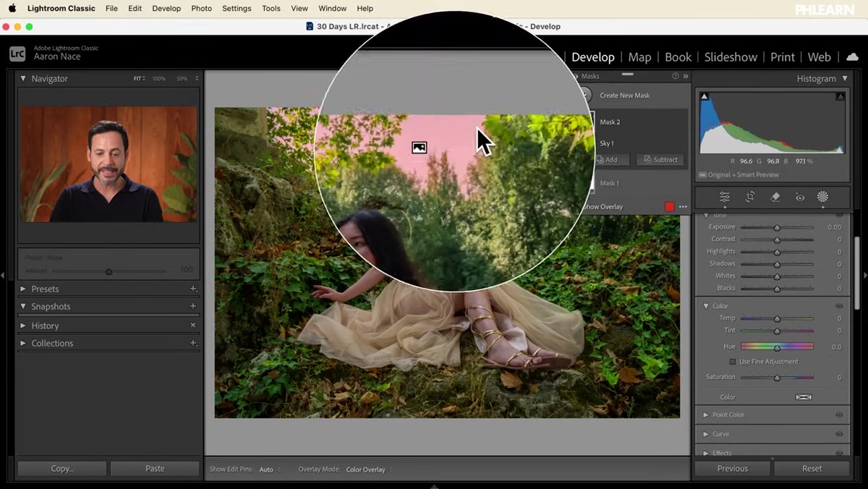Clear history with the X icon
868x489 pixels.
[x=193, y=326]
